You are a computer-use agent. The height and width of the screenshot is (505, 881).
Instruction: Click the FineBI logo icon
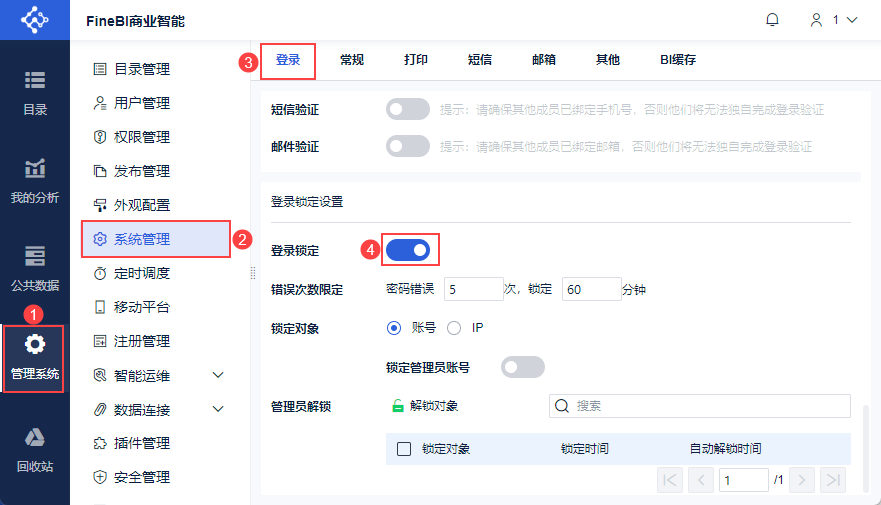34,20
